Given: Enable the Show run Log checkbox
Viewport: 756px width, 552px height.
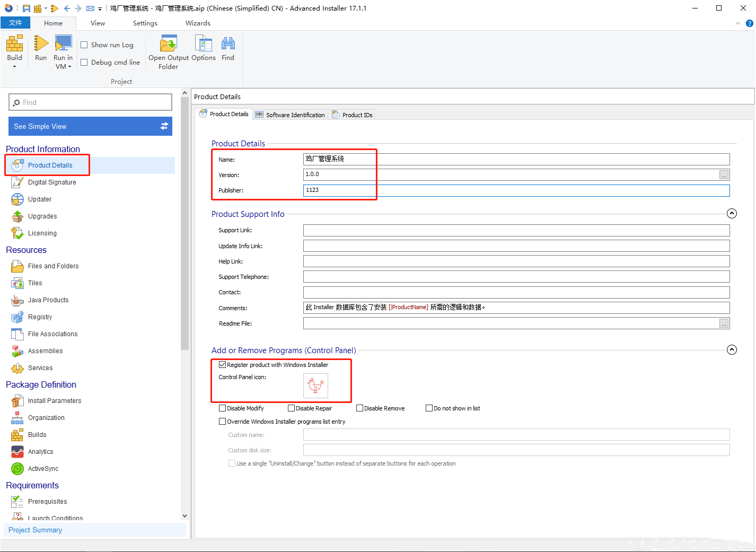Looking at the screenshot, I should point(84,45).
